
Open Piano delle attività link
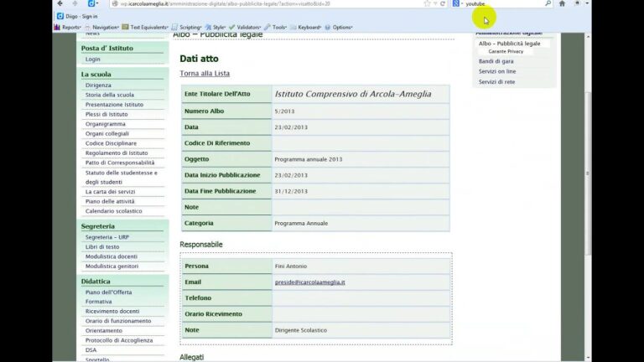pyautogui.click(x=110, y=201)
